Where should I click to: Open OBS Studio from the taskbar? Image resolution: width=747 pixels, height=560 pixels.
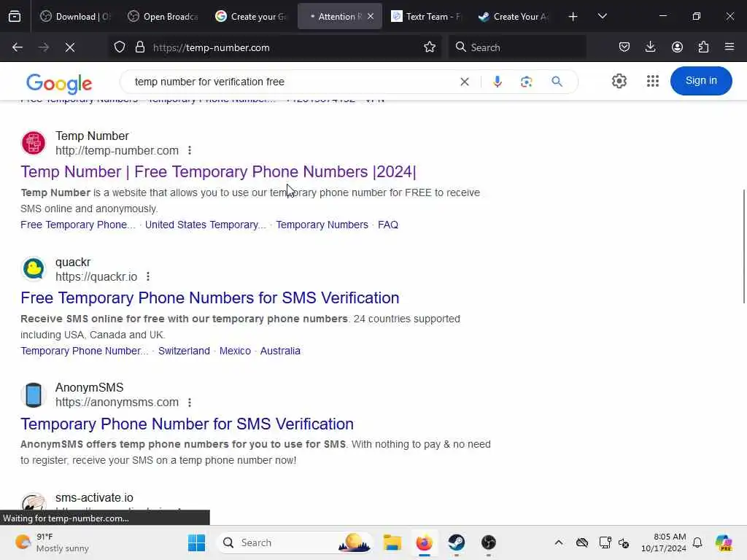point(488,542)
